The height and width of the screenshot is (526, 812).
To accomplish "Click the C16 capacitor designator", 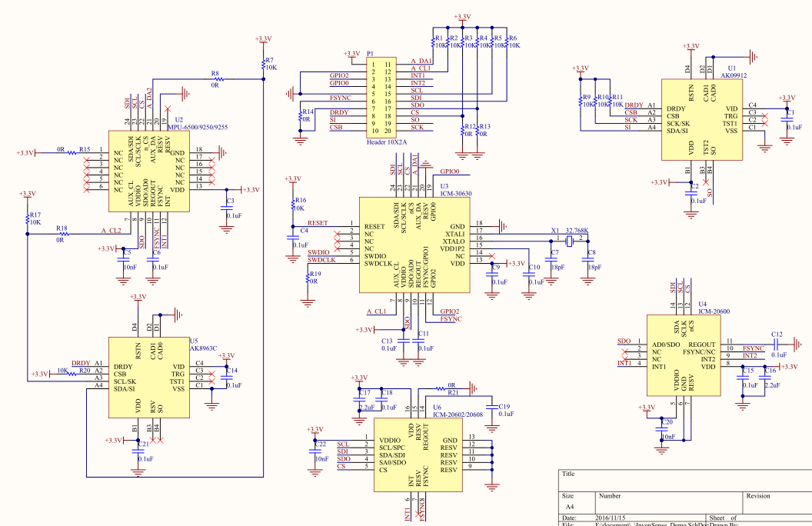I will pos(770,371).
